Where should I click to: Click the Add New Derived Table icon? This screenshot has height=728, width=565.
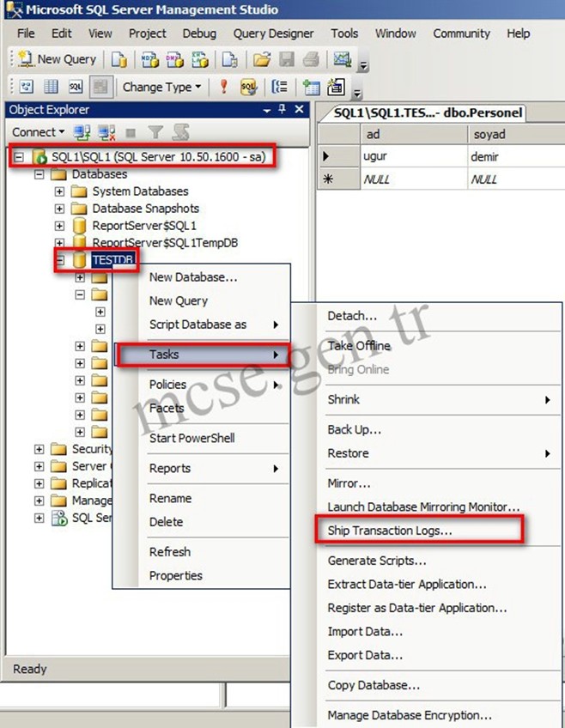tap(336, 87)
